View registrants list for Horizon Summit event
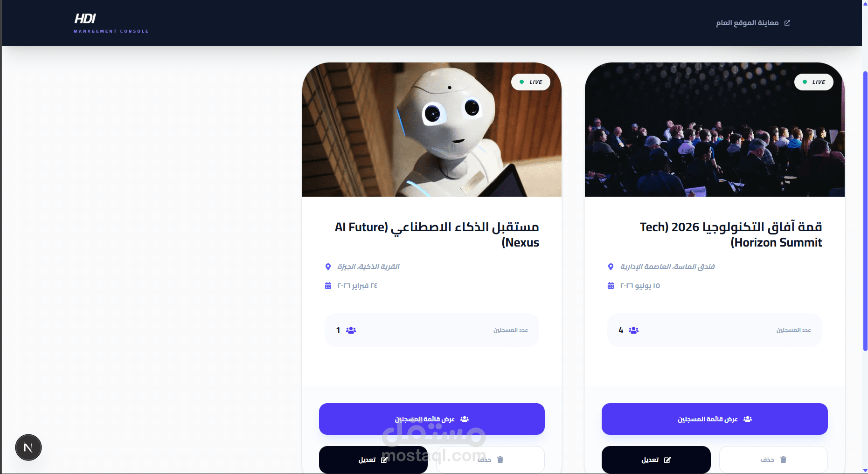 (x=715, y=419)
